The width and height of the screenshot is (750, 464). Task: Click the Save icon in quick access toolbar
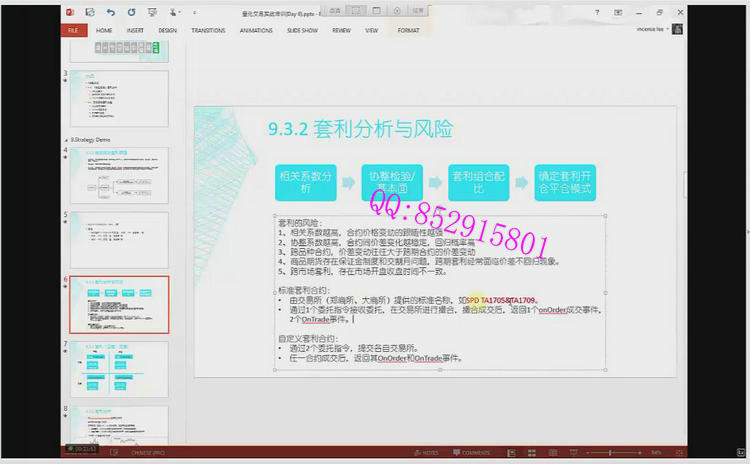89,12
